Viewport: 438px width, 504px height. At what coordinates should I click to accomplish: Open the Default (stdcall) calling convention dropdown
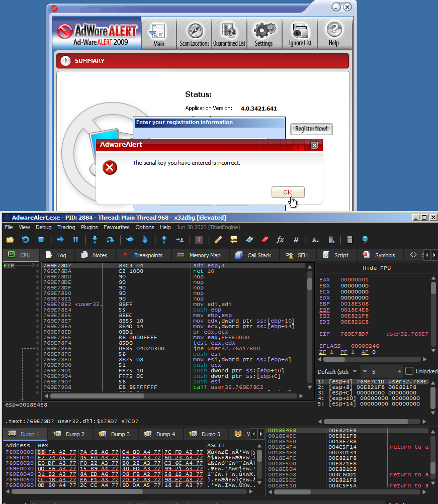(337, 371)
